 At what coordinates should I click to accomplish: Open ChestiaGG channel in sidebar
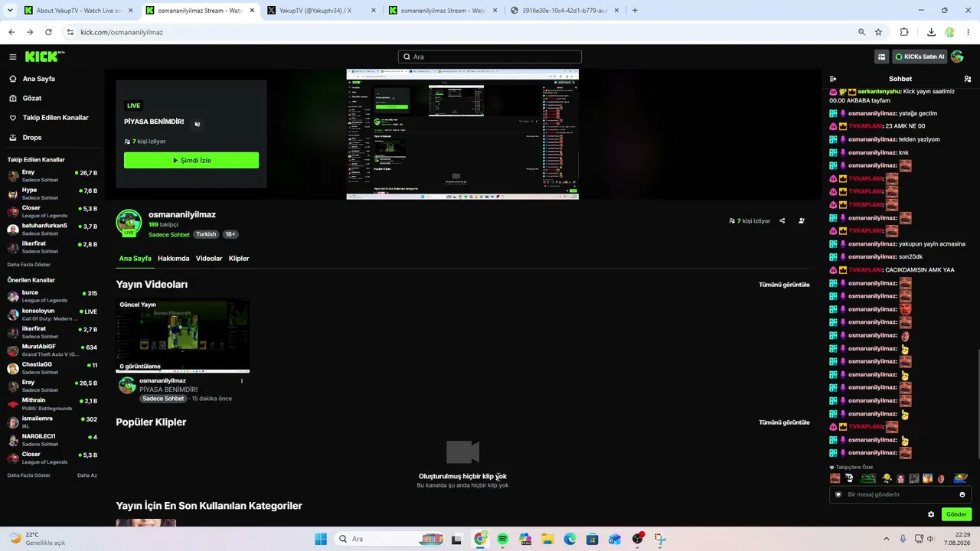click(x=52, y=368)
